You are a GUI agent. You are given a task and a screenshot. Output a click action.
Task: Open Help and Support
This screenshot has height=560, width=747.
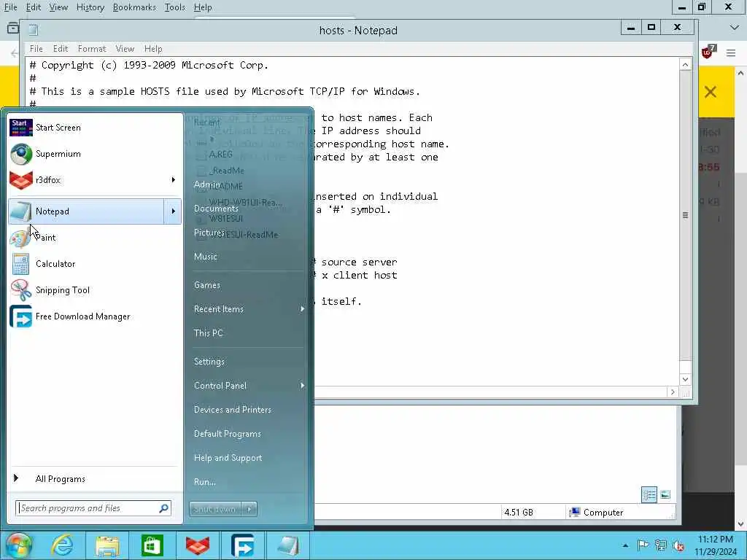(228, 458)
